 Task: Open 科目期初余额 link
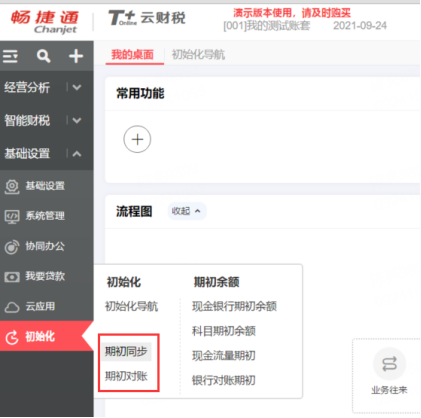(x=224, y=331)
